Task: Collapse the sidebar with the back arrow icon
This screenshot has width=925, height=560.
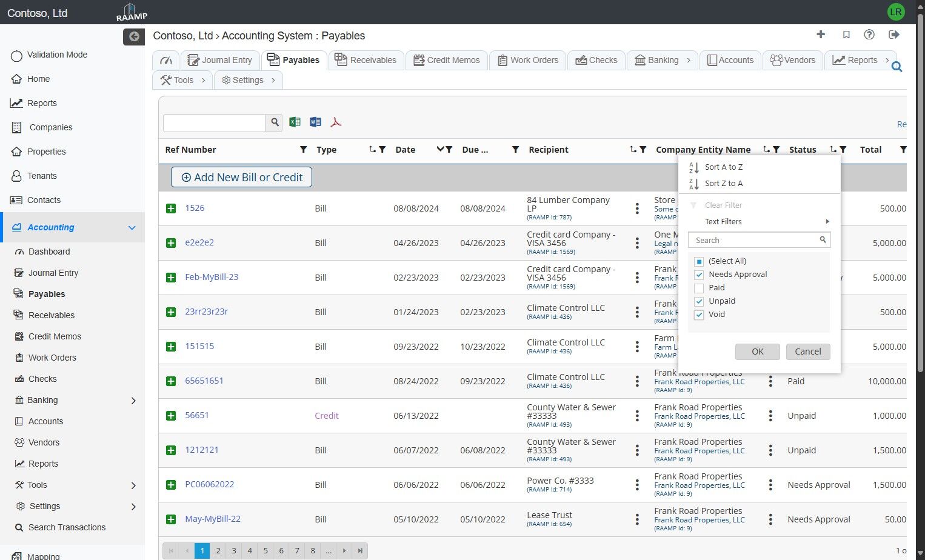Action: click(x=134, y=37)
